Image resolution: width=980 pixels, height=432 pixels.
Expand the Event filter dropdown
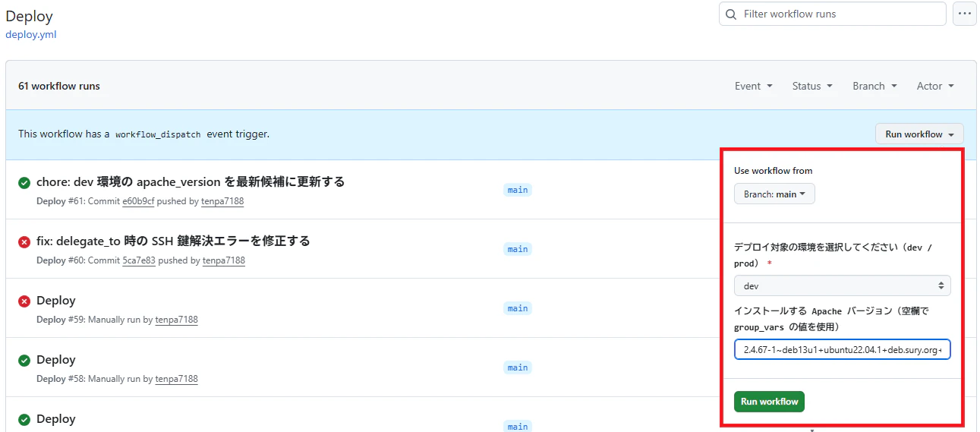pyautogui.click(x=754, y=86)
